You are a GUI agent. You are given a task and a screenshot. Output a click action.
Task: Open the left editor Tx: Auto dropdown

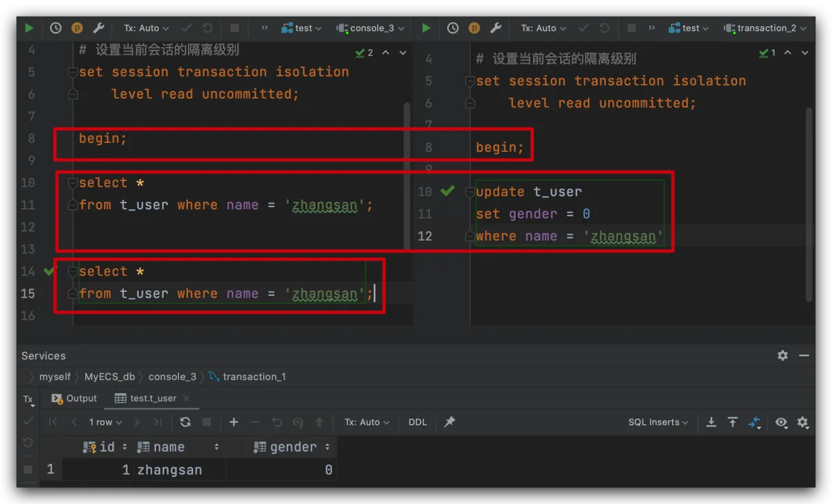[x=146, y=28]
